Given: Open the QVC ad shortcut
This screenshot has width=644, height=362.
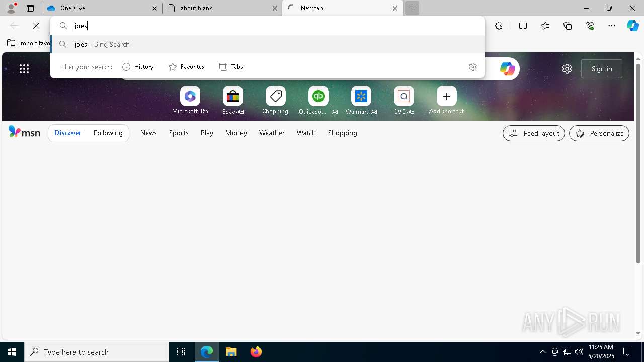Looking at the screenshot, I should pos(404,101).
